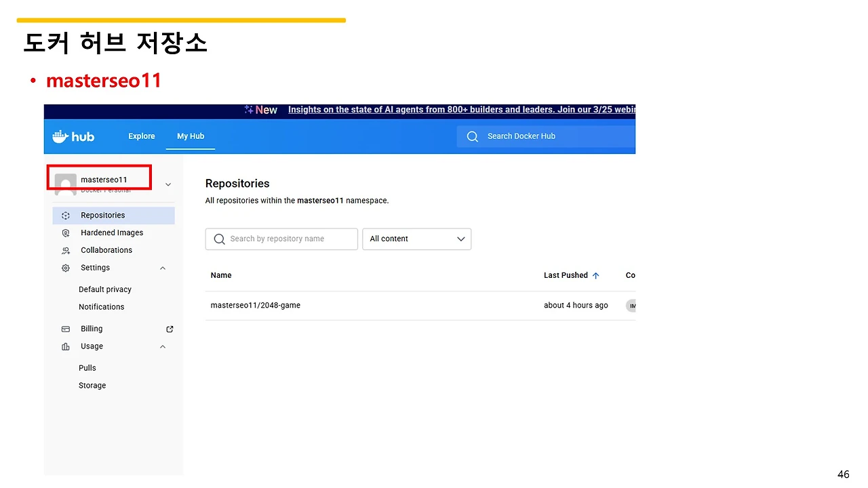
Task: Click the sparkle New badge in banner
Action: pos(261,110)
